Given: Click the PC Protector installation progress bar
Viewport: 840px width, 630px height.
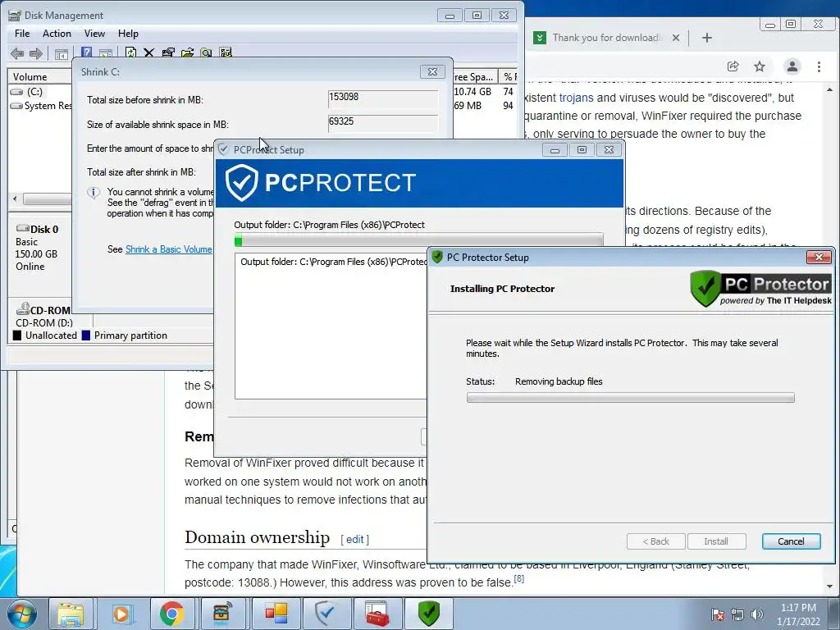Looking at the screenshot, I should point(631,398).
